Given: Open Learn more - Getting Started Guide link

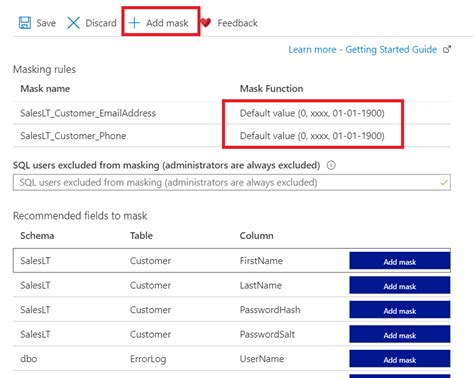Looking at the screenshot, I should click(x=363, y=49).
